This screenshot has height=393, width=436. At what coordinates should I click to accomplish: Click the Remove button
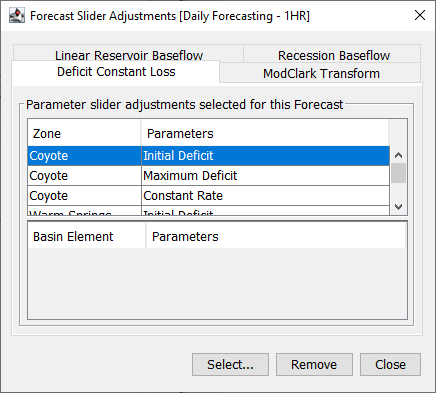314,364
